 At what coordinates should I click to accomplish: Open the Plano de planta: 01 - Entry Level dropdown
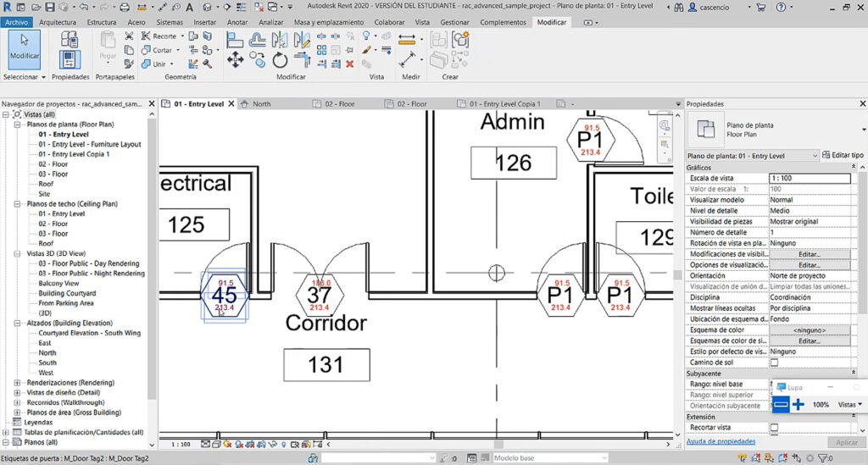[753, 156]
